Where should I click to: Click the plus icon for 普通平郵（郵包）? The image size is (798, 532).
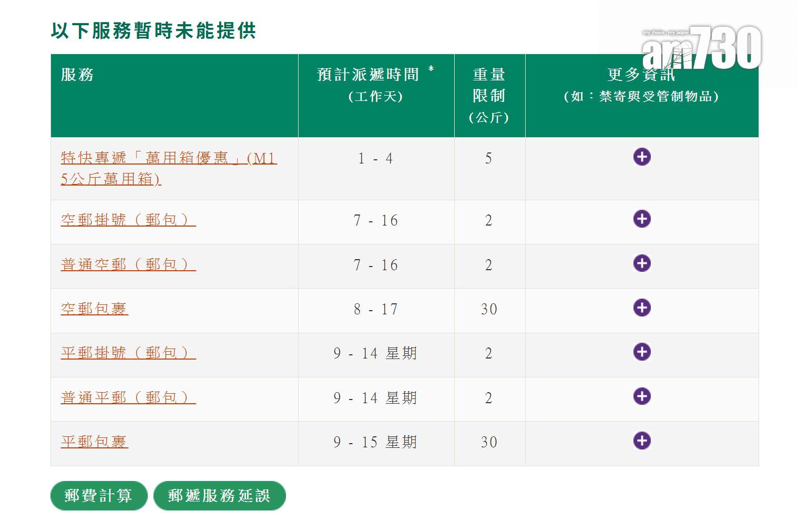(641, 397)
